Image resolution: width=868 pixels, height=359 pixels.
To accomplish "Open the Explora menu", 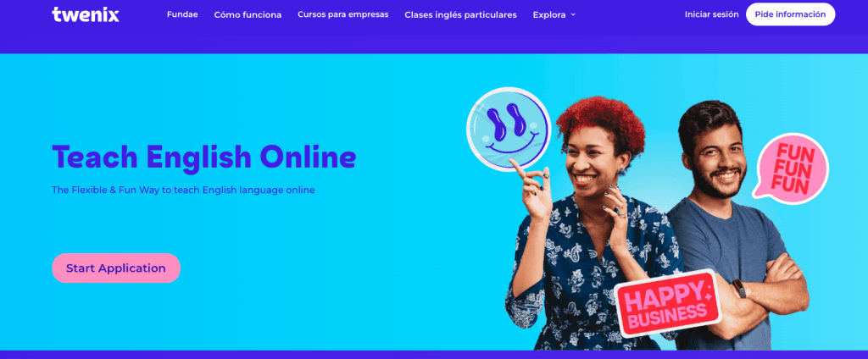I will click(554, 15).
